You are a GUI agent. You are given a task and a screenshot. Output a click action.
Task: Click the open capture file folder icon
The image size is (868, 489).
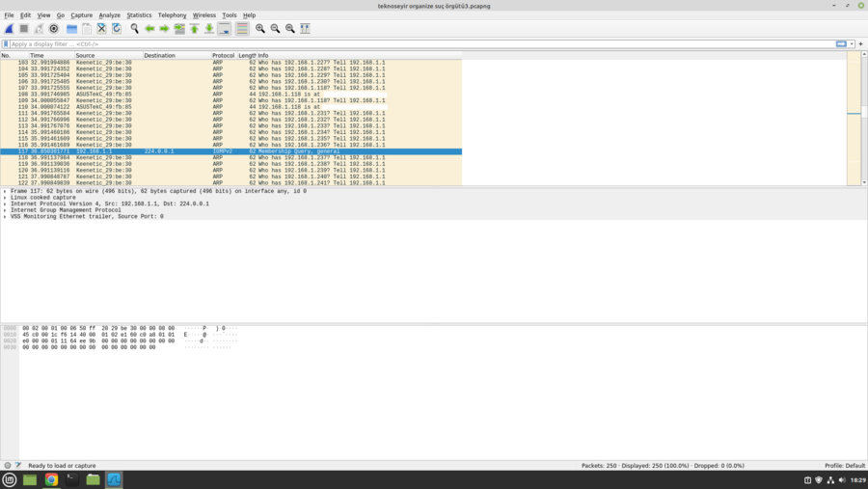[x=71, y=29]
